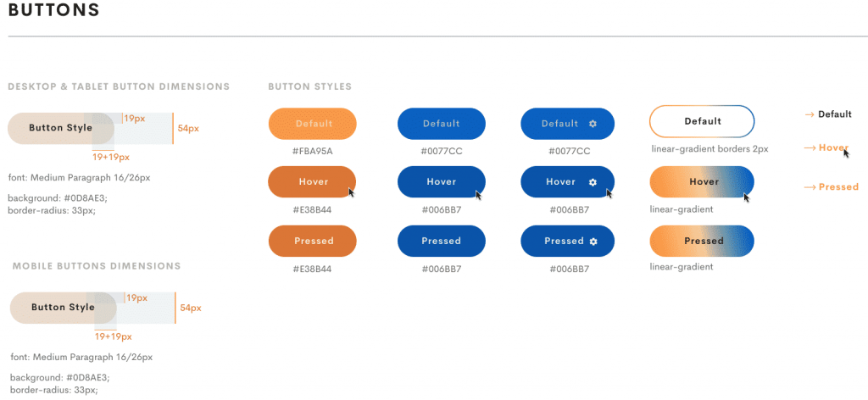Open the orange Pressed text link
This screenshot has height=400, width=868.
[838, 187]
